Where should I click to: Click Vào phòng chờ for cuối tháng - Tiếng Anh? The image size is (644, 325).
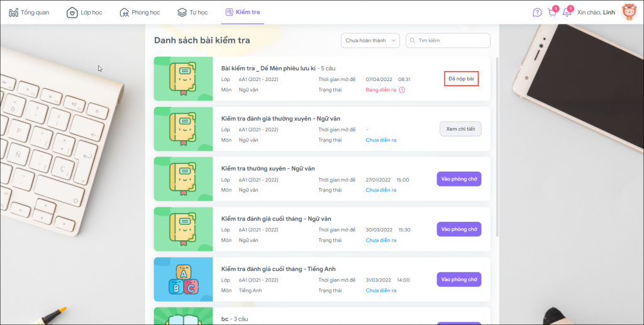tap(458, 280)
